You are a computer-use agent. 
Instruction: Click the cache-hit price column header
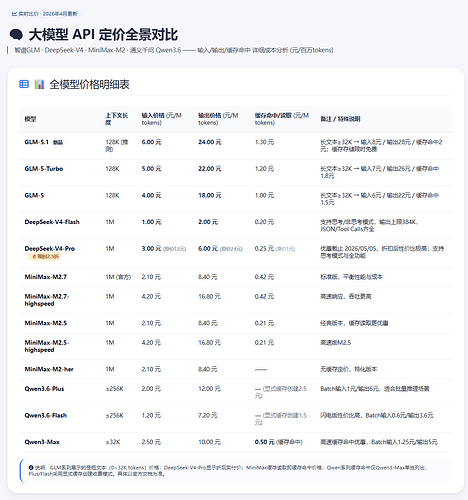tap(282, 119)
